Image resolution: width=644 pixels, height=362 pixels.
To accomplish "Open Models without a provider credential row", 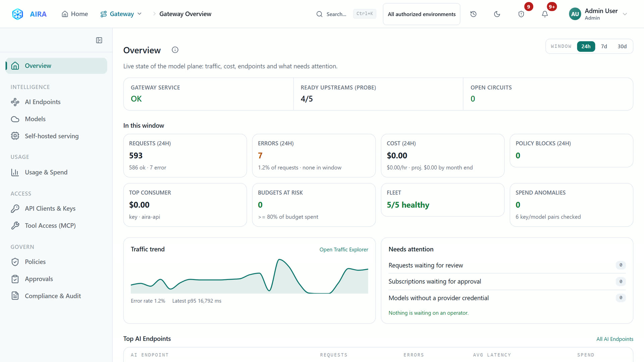I will [507, 298].
